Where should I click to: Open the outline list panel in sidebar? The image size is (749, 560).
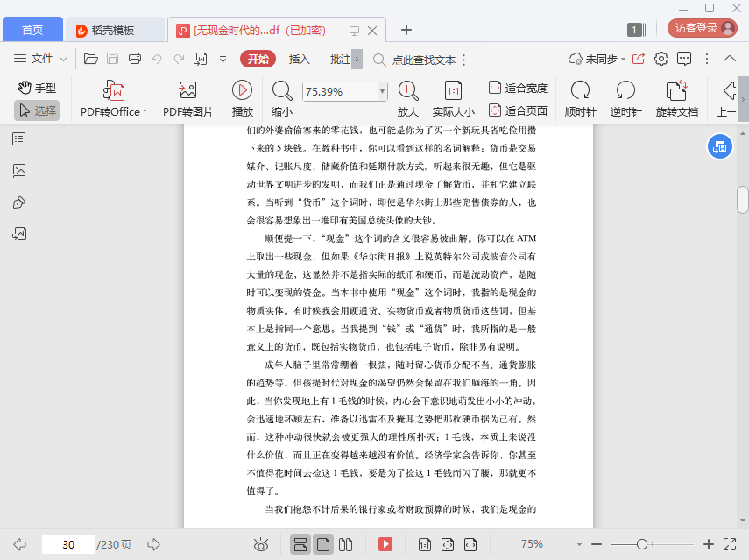[x=19, y=139]
